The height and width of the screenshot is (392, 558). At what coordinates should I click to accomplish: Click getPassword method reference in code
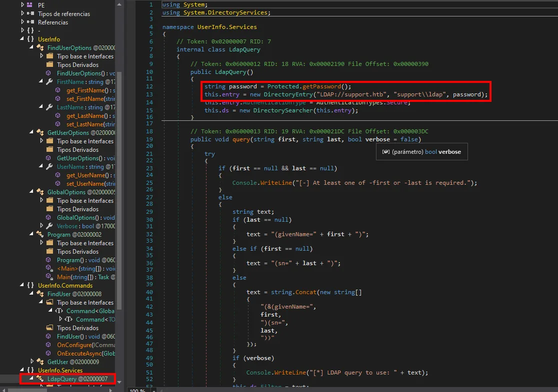tap(321, 86)
